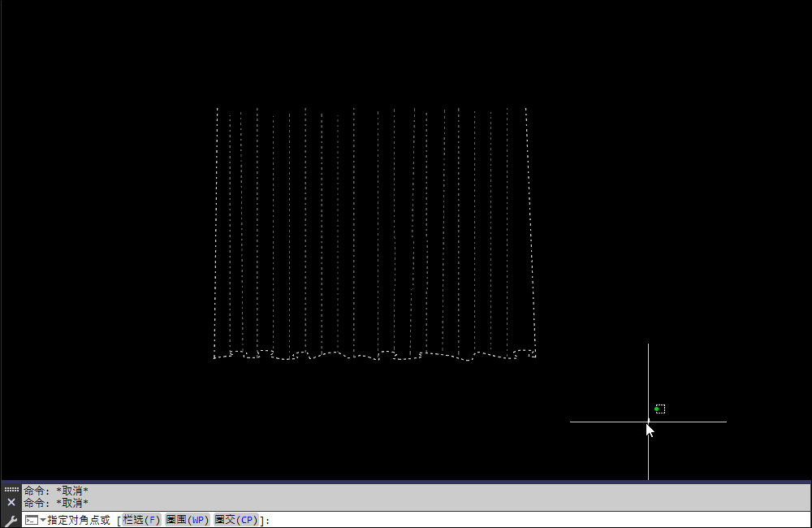
Task: Click the small pickbox with green dot
Action: (x=660, y=409)
